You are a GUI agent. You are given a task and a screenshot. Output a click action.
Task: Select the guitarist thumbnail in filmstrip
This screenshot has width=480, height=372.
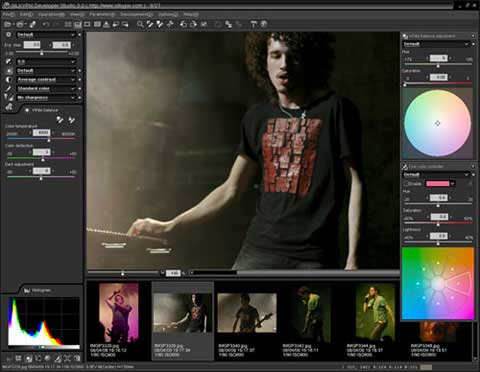[x=247, y=313]
